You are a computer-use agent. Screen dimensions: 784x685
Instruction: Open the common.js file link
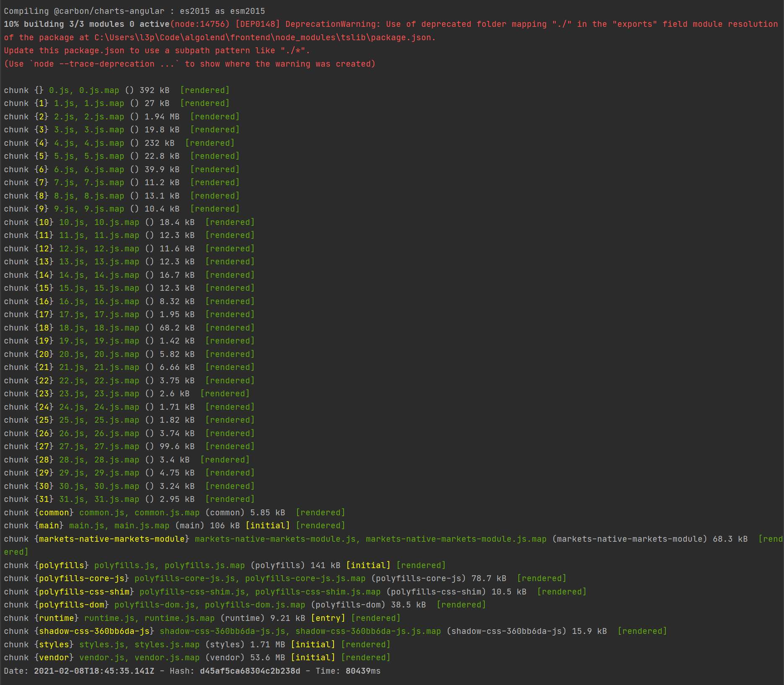[101, 512]
